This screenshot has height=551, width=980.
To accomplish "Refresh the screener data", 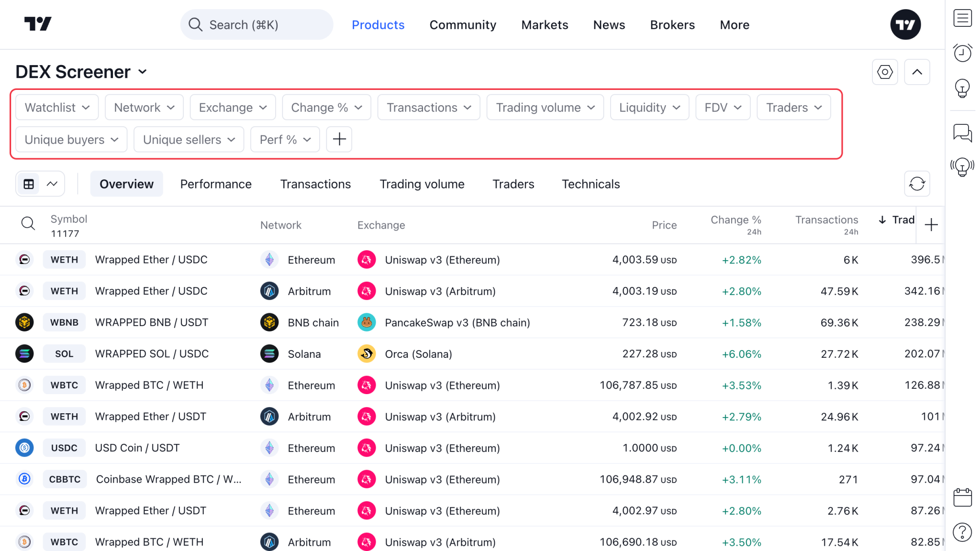I will (917, 184).
